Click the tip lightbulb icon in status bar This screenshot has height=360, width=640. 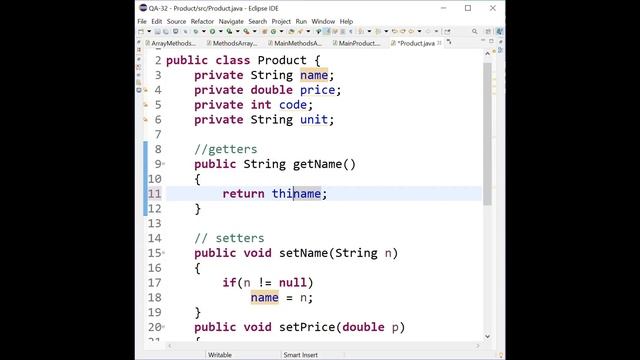click(500, 355)
